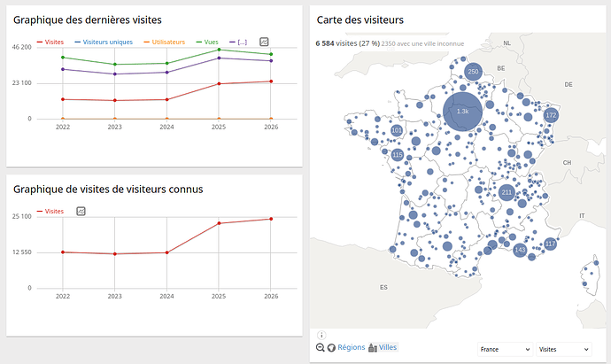Expand the [...] legend entry
Viewport: 611px width, 364px height.
click(x=238, y=43)
